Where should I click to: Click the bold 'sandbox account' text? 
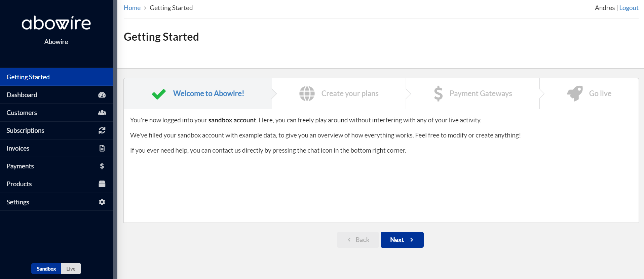coord(232,120)
